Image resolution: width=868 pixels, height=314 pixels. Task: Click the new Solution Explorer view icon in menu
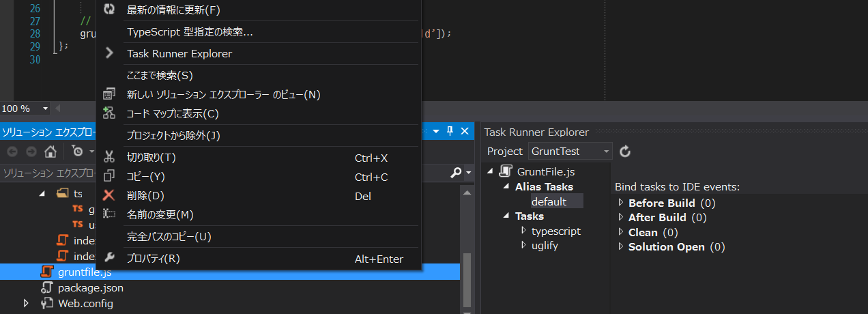tap(109, 94)
